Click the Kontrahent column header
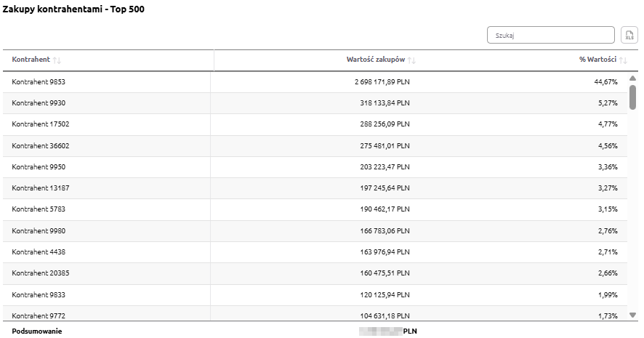The image size is (644, 338). pos(31,60)
